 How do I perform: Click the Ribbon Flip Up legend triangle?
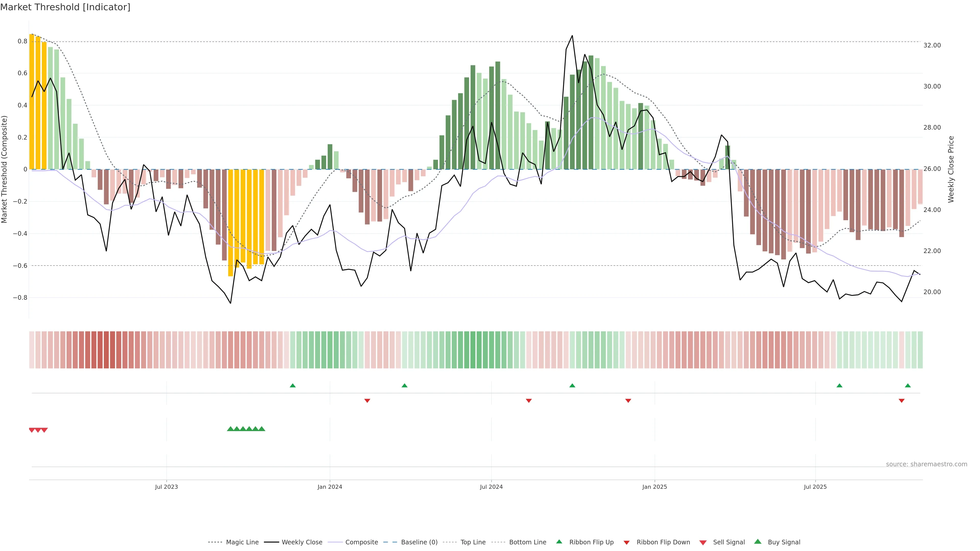coord(559,542)
